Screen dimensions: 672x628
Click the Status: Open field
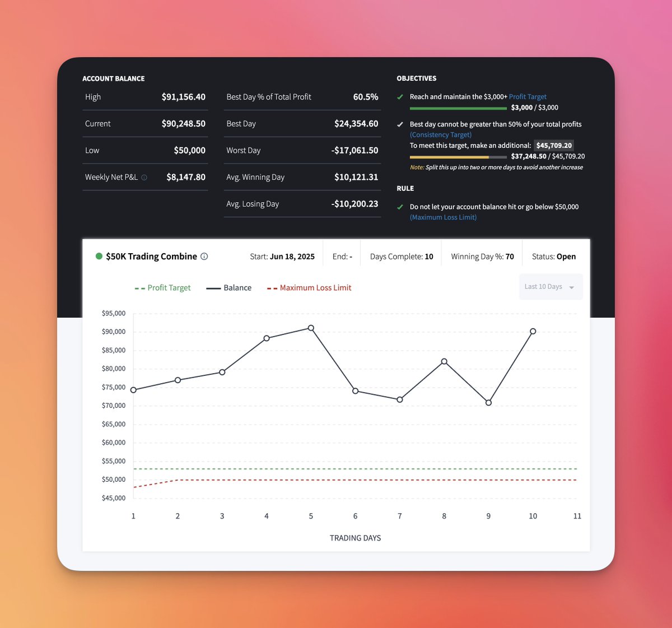[554, 257]
